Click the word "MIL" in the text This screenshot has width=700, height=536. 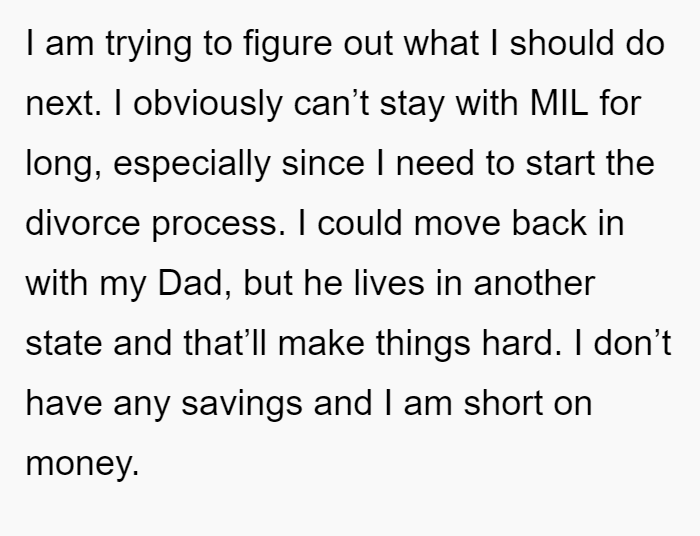pos(558,104)
